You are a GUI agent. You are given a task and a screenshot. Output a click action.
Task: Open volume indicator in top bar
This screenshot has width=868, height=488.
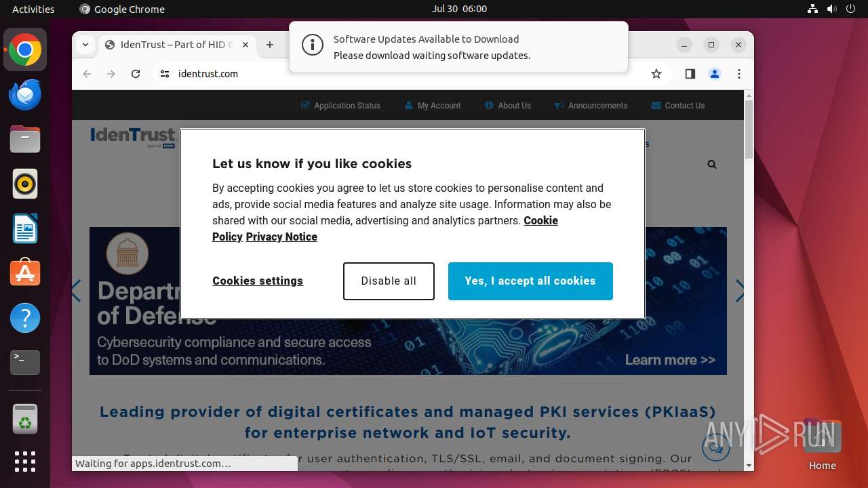click(832, 9)
